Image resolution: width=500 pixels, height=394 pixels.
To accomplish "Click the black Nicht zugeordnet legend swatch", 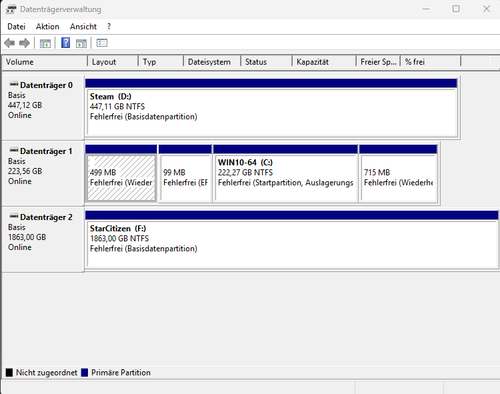I will [x=9, y=373].
